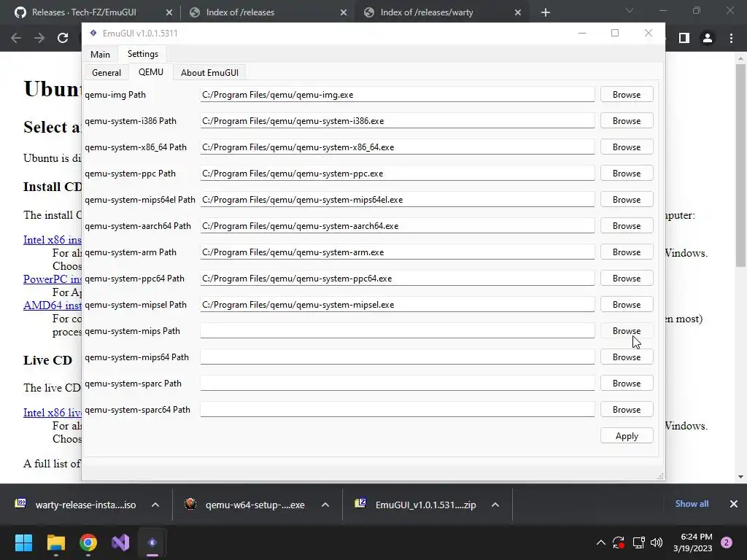Edit the qemu-img path field
This screenshot has width=747, height=560.
point(398,95)
